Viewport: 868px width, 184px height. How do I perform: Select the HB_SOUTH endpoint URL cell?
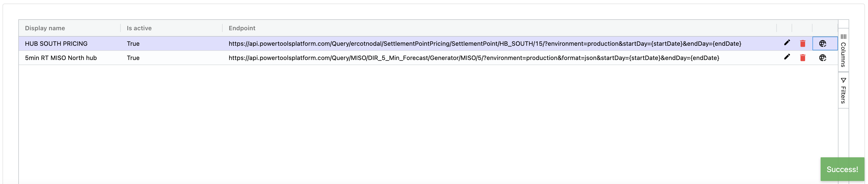pos(499,44)
